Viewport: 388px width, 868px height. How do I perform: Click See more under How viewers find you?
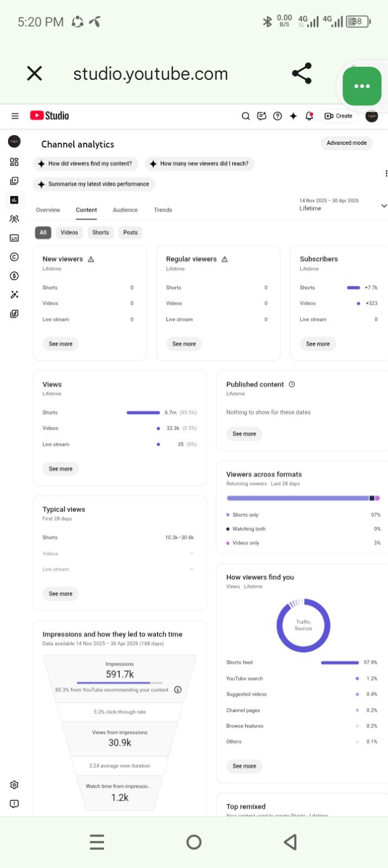pos(244,766)
